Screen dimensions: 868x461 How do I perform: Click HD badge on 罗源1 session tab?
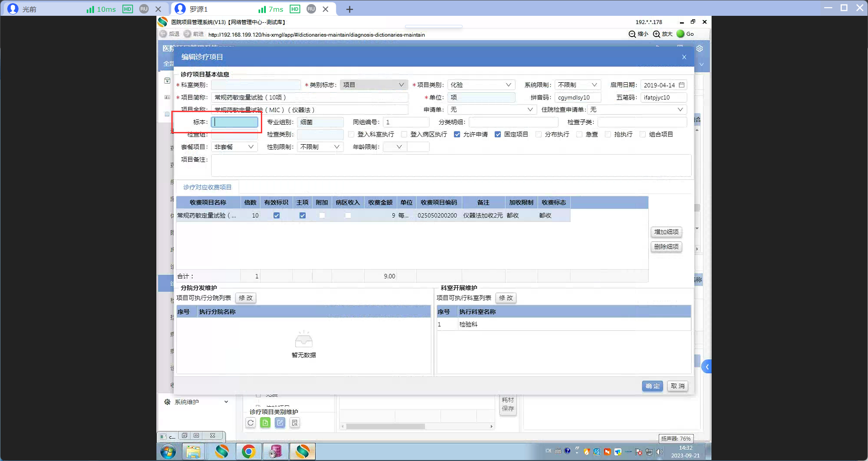coord(295,9)
